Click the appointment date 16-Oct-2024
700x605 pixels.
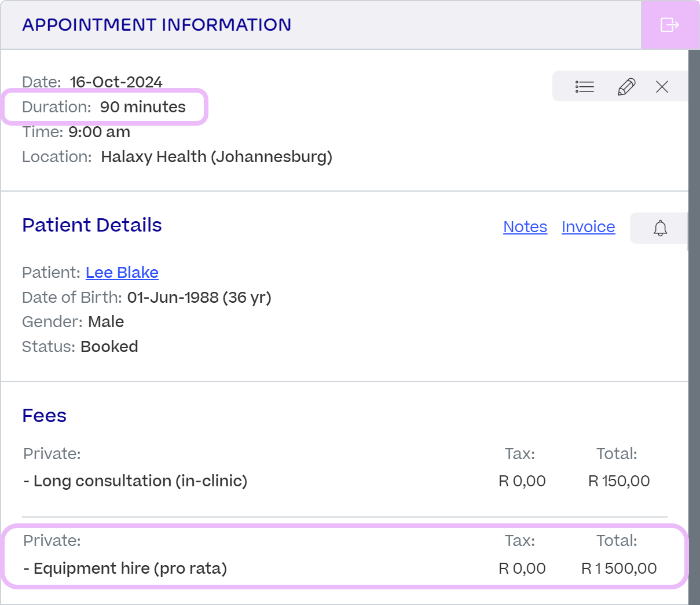click(116, 82)
